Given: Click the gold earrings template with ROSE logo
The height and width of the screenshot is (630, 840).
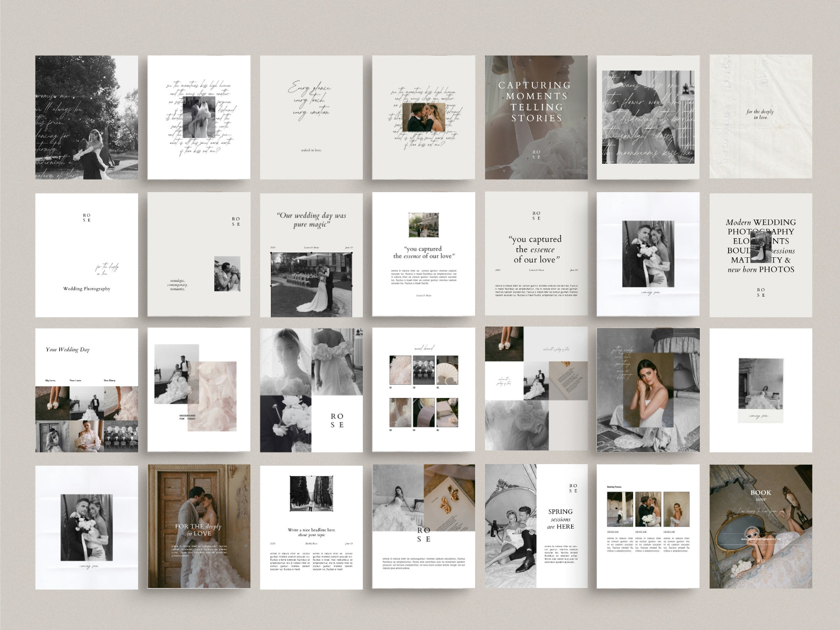Looking at the screenshot, I should click(424, 527).
